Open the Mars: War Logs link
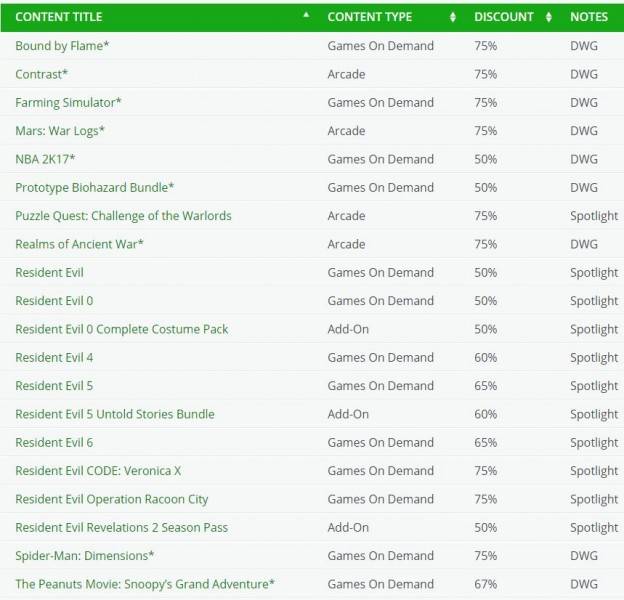Screen dimensions: 624x600 (60, 131)
